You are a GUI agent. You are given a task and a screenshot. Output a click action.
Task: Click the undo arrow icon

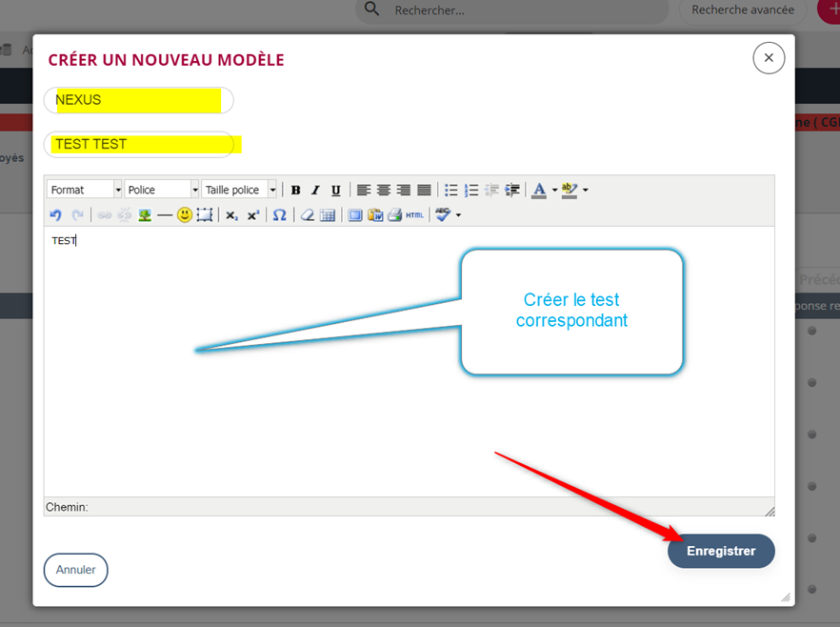55,215
